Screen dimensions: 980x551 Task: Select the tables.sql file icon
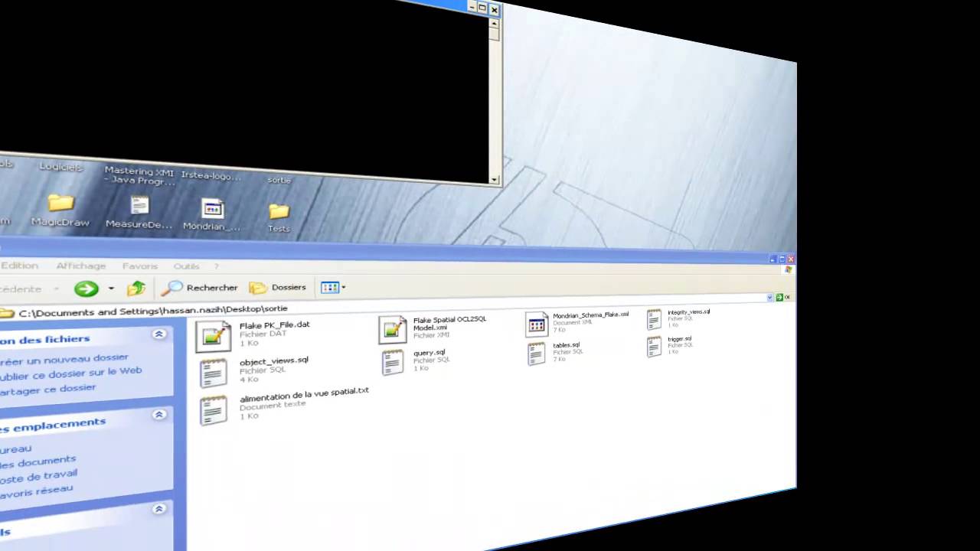pyautogui.click(x=537, y=354)
